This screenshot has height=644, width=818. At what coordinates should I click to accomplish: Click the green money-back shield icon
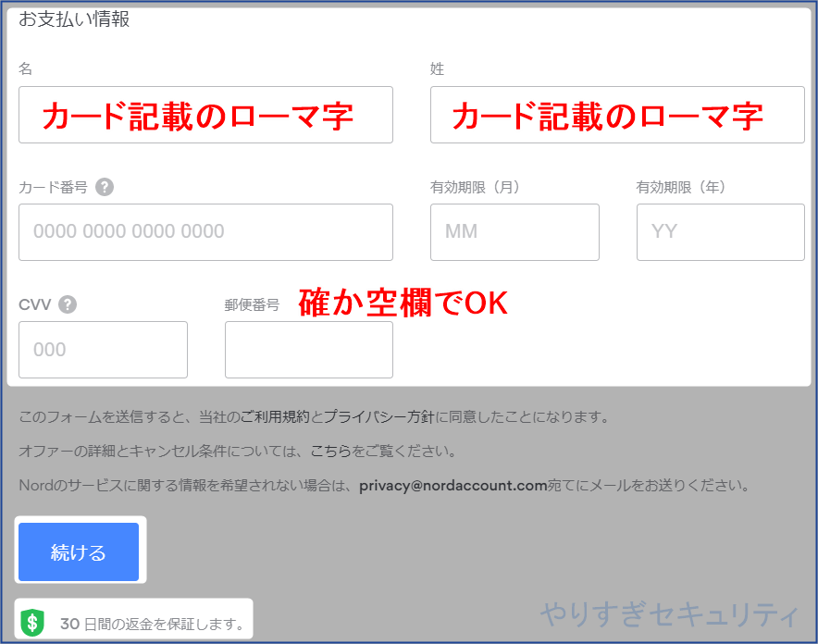point(32,623)
